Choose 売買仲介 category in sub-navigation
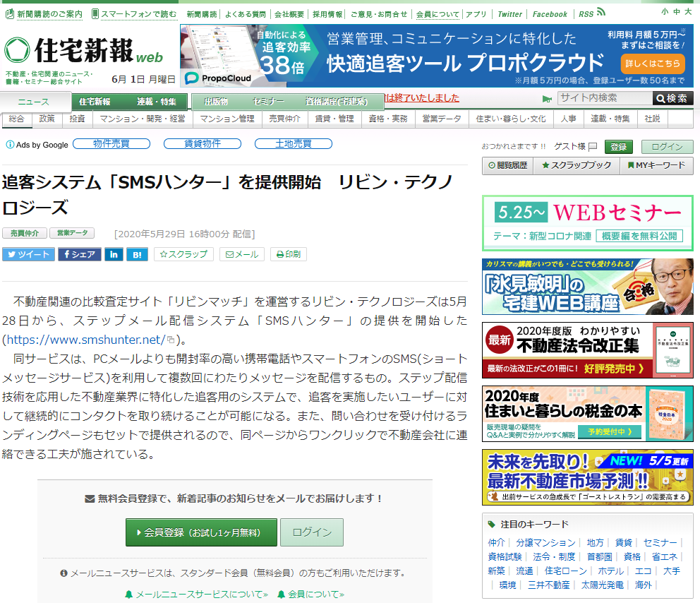This screenshot has width=700, height=603. coord(285,119)
